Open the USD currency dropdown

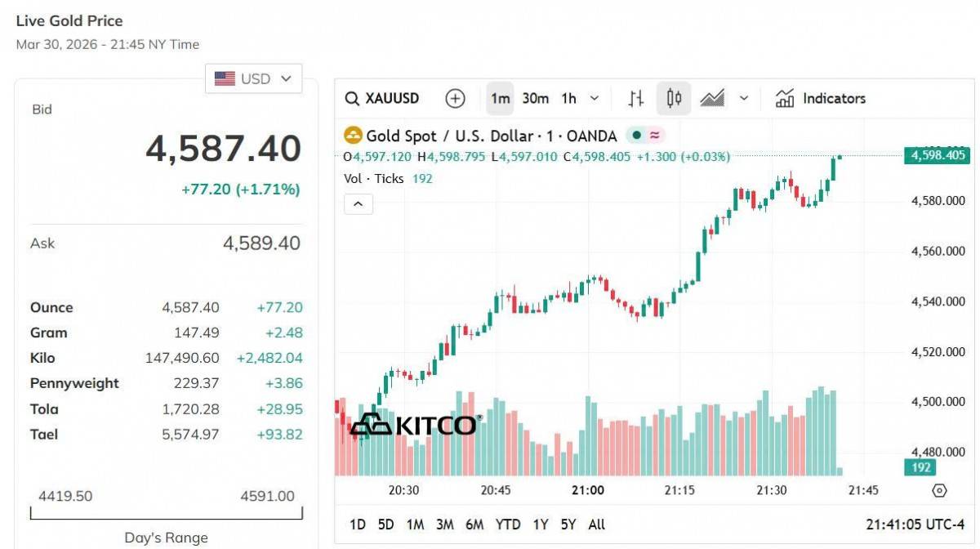pos(253,78)
